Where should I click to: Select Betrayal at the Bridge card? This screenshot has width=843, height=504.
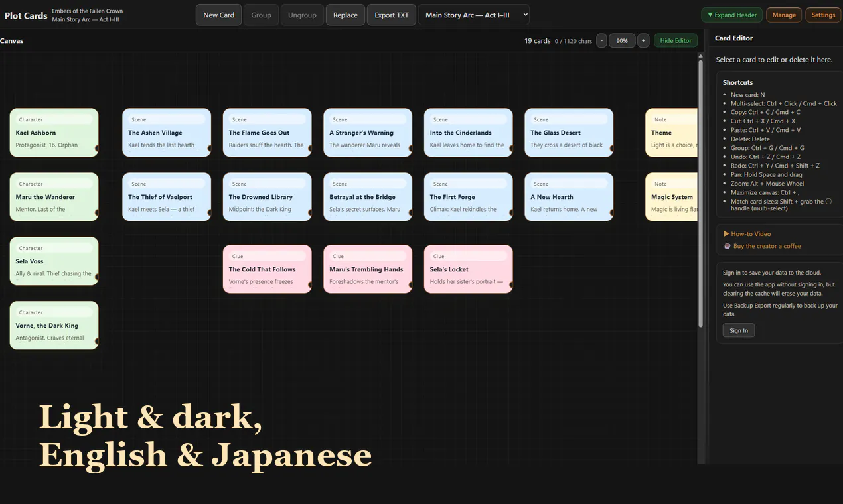[x=368, y=197]
